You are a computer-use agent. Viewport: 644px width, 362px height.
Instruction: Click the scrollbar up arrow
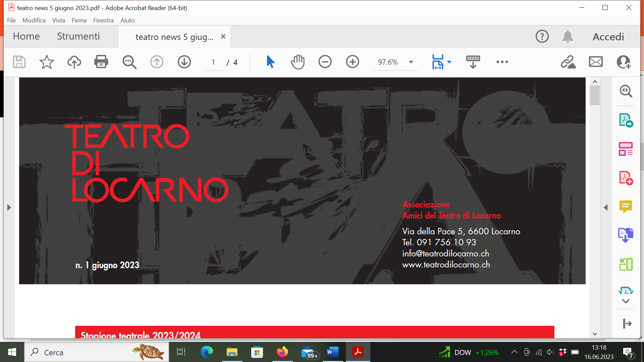click(x=595, y=81)
